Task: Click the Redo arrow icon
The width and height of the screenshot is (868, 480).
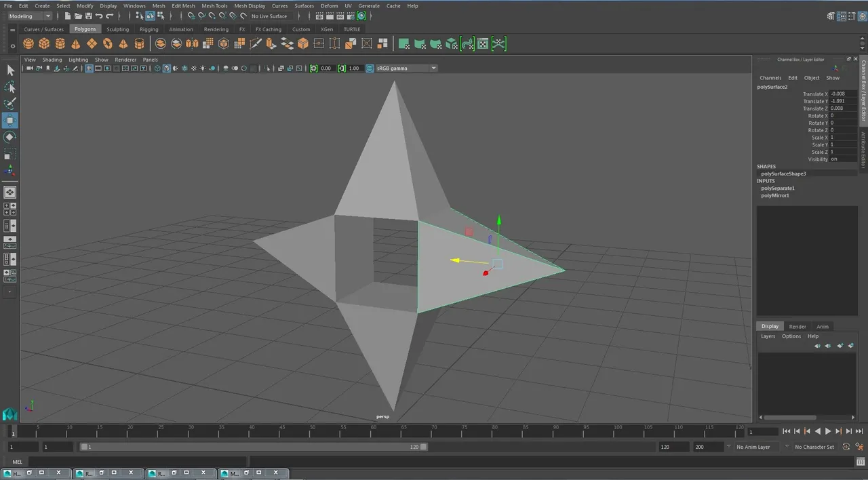Action: [109, 16]
